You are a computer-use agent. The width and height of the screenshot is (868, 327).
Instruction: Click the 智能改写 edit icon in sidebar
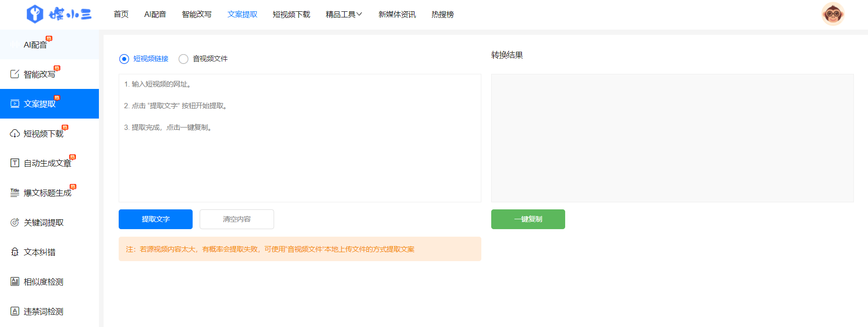(x=15, y=74)
